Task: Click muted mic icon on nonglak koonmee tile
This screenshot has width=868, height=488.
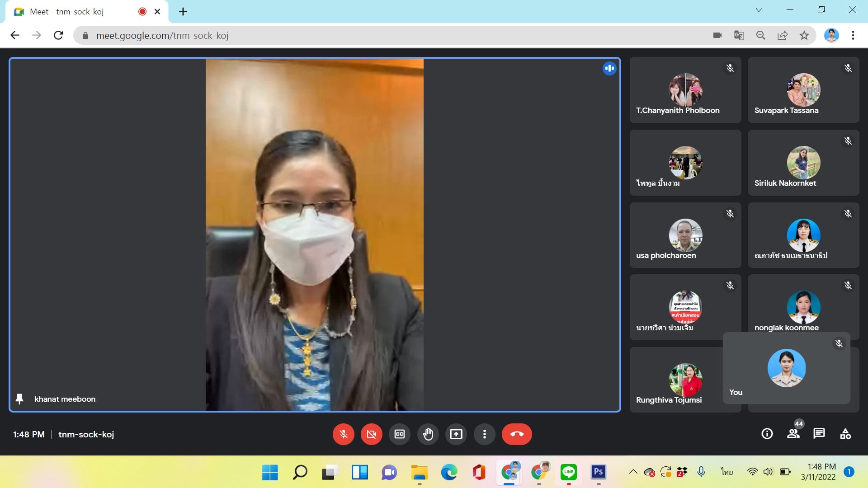Action: point(848,286)
